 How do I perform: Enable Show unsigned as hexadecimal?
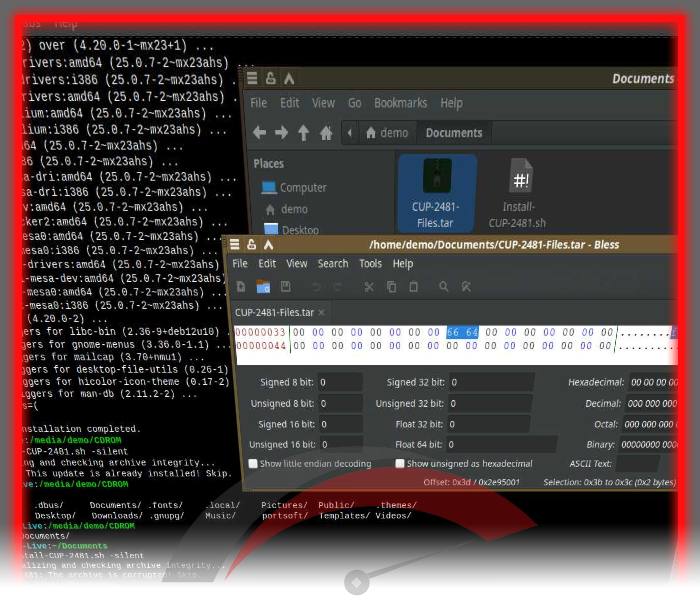point(400,463)
